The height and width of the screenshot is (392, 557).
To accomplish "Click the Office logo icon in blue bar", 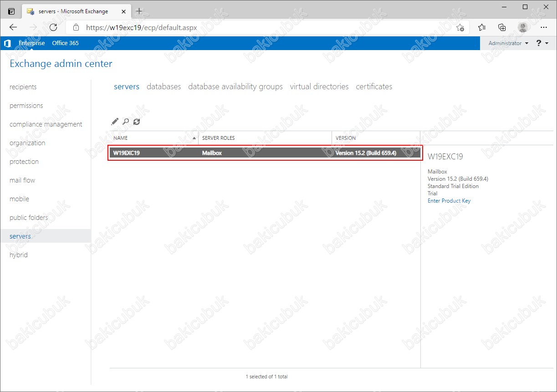I will 7,43.
